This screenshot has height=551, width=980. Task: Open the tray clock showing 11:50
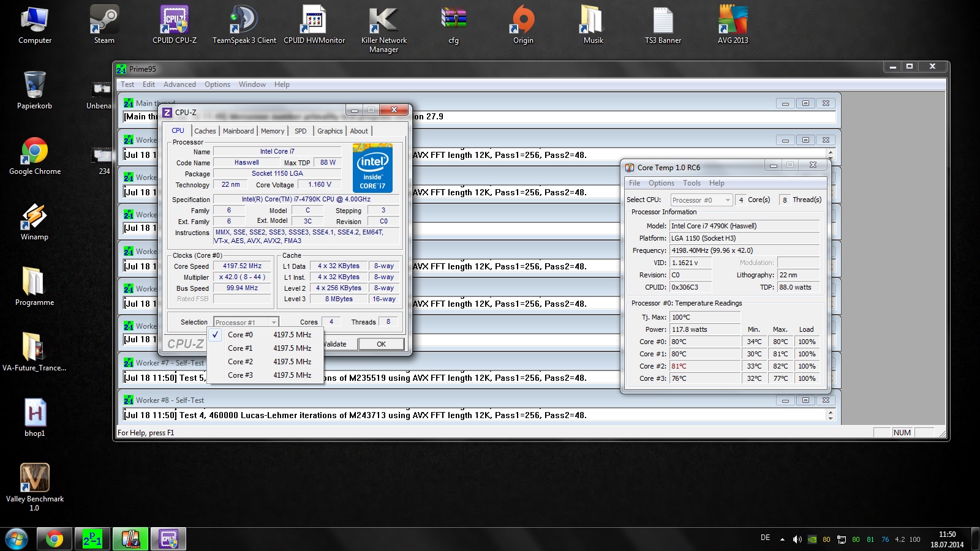tap(947, 539)
